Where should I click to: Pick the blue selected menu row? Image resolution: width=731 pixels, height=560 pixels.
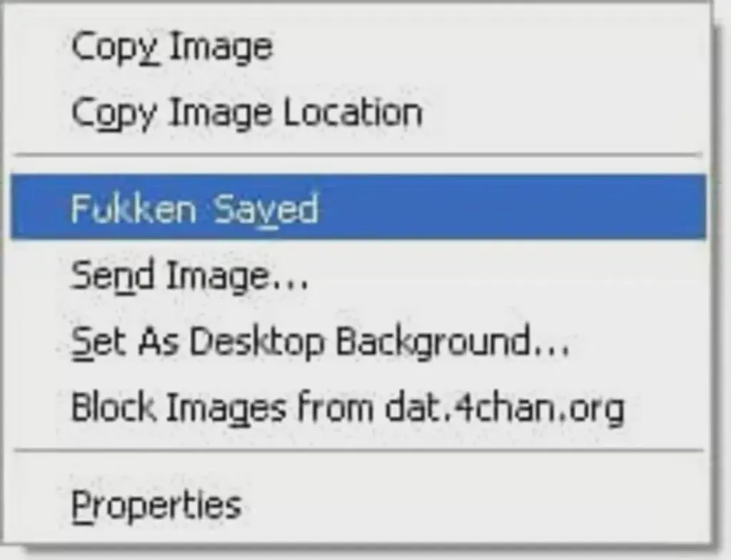[358, 208]
